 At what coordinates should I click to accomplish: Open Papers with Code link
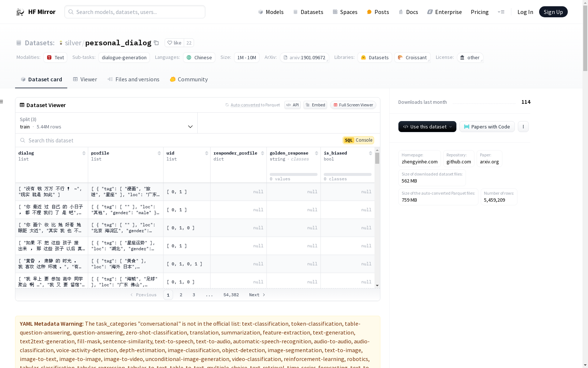487,127
